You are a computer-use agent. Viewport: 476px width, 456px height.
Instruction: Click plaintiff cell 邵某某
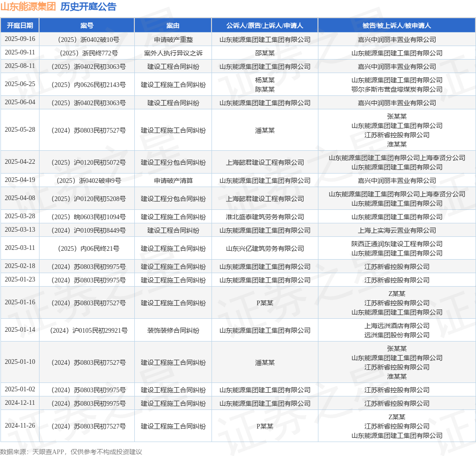[264, 53]
